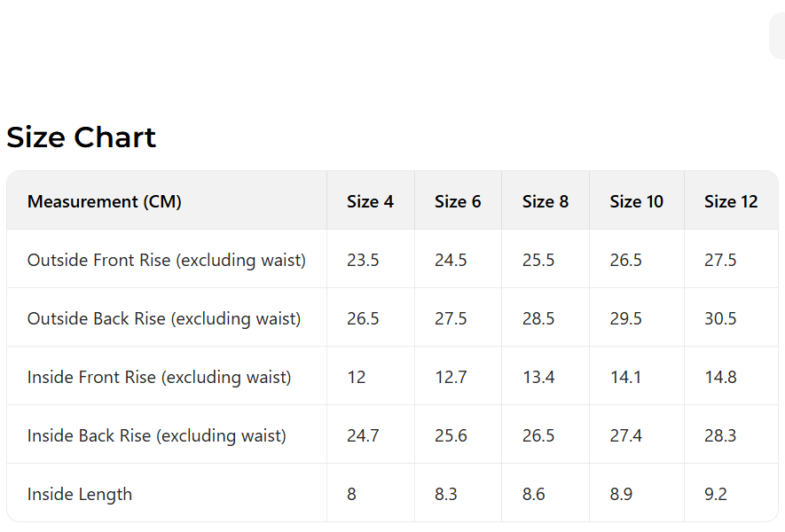785x532 pixels.
Task: Click the partially visible button at top right
Action: click(x=777, y=36)
